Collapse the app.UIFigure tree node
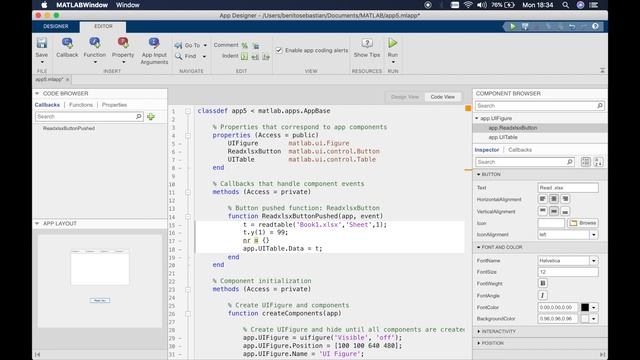Viewport: 640px width, 360px height. tap(477, 118)
